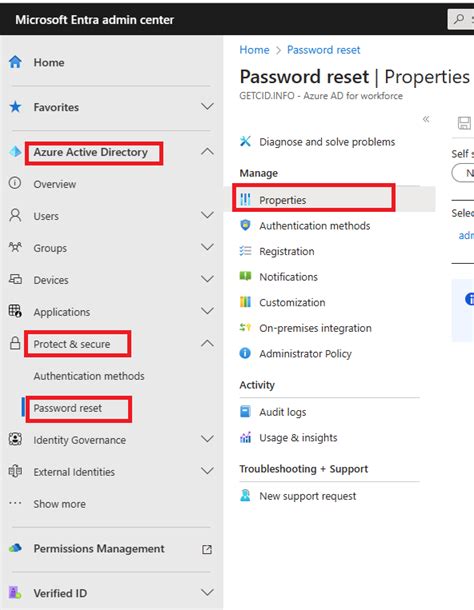The width and height of the screenshot is (474, 610).
Task: Click the Audit logs icon
Action: (245, 412)
